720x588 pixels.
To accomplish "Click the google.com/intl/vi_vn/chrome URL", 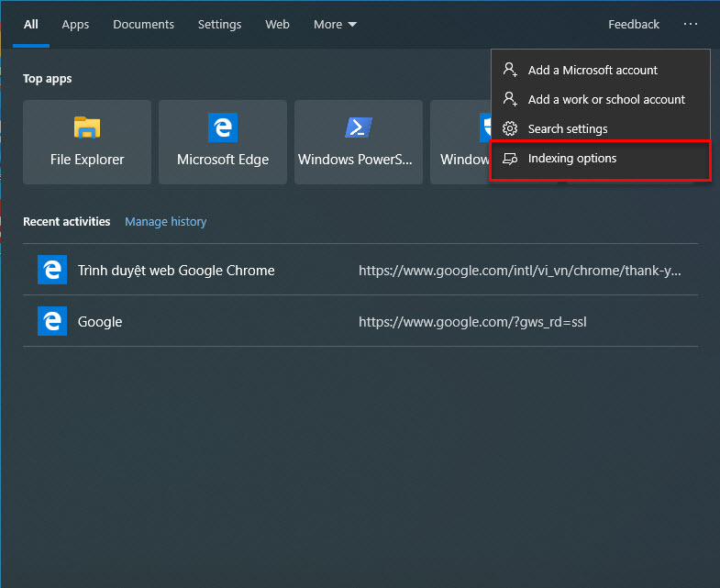I will coord(520,270).
